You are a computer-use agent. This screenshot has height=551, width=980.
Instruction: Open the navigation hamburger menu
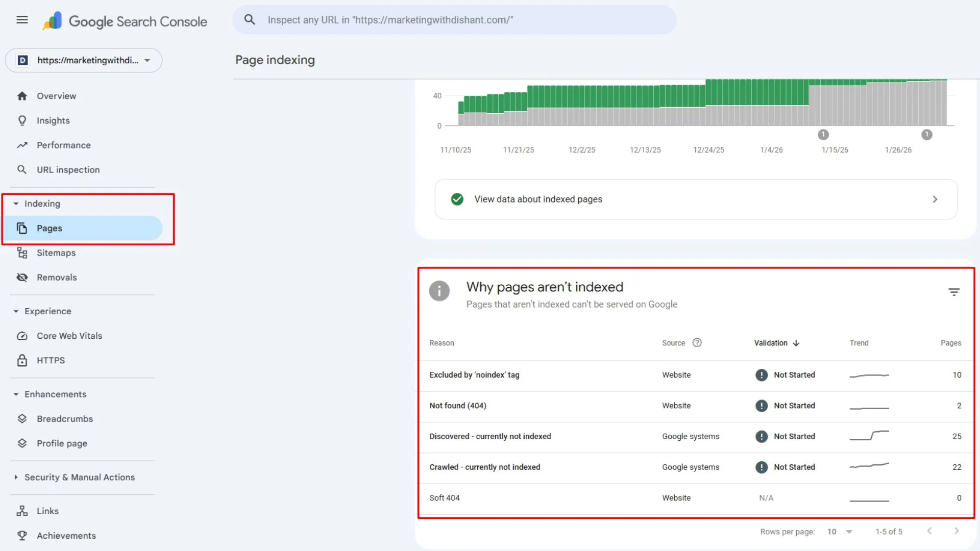(22, 20)
